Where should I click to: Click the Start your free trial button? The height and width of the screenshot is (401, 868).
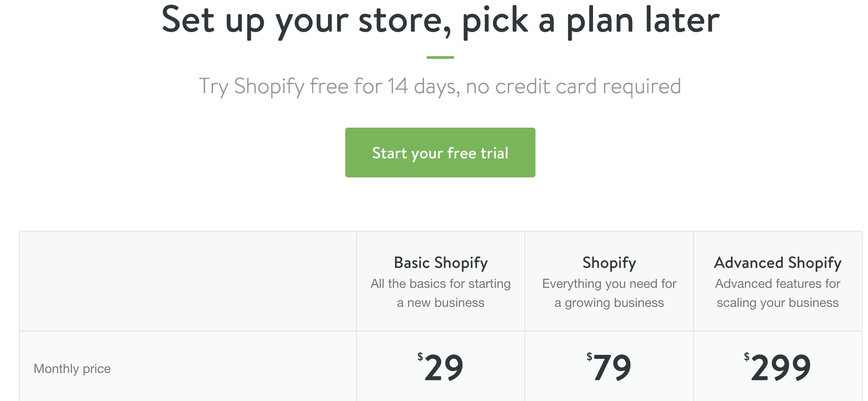tap(439, 153)
